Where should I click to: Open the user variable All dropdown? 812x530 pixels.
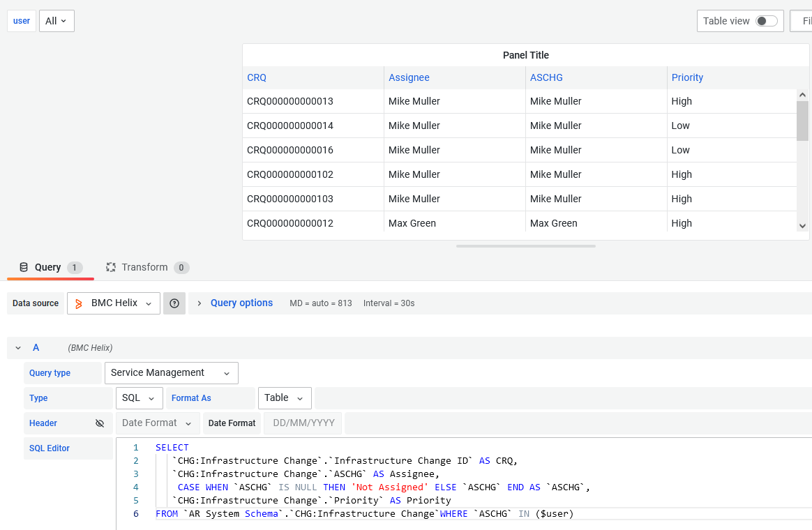click(57, 21)
